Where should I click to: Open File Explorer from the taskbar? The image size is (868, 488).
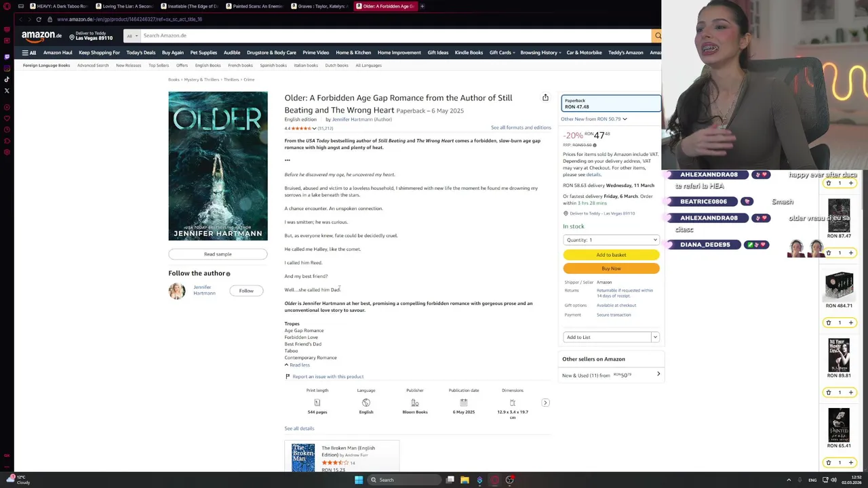coord(465,480)
